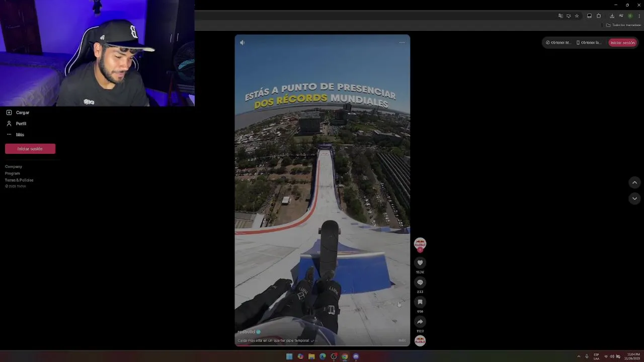Open the video's three-dot options menu
The height and width of the screenshot is (362, 644).
click(402, 42)
